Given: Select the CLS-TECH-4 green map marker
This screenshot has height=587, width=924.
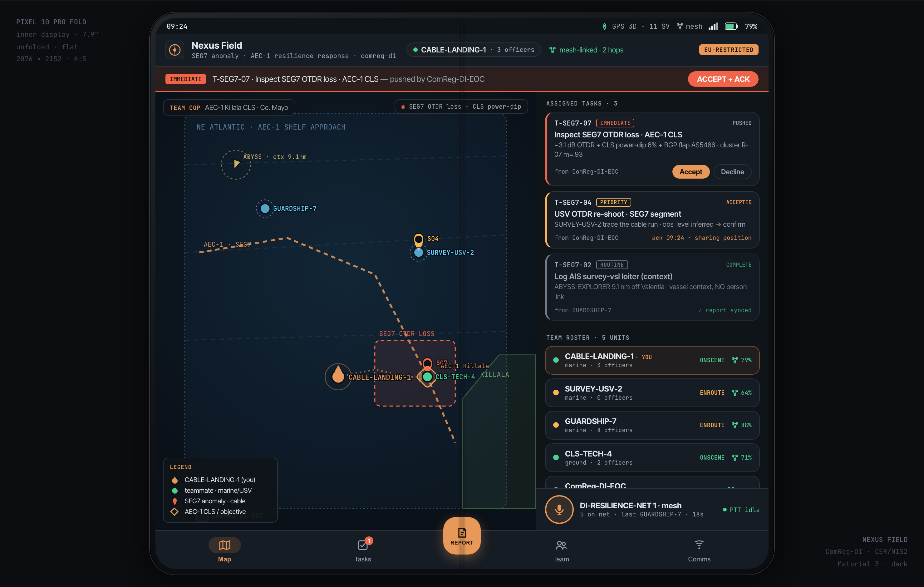Looking at the screenshot, I should coord(427,377).
